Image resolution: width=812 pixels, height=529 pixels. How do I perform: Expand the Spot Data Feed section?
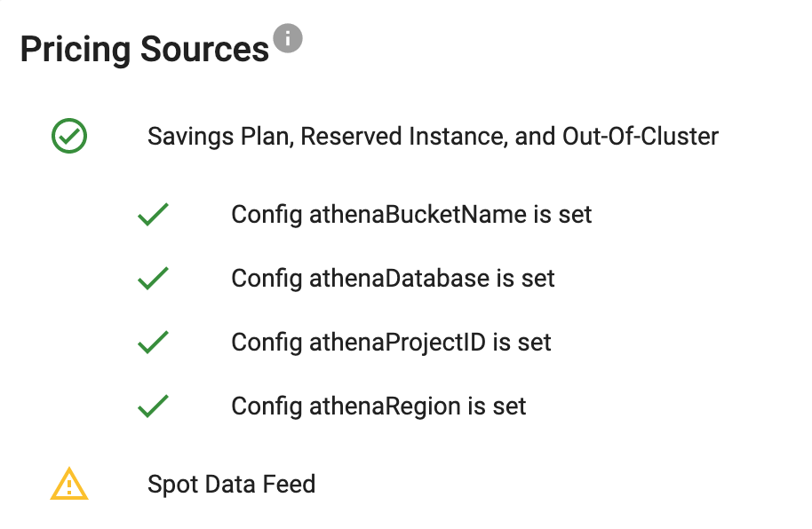click(x=231, y=484)
